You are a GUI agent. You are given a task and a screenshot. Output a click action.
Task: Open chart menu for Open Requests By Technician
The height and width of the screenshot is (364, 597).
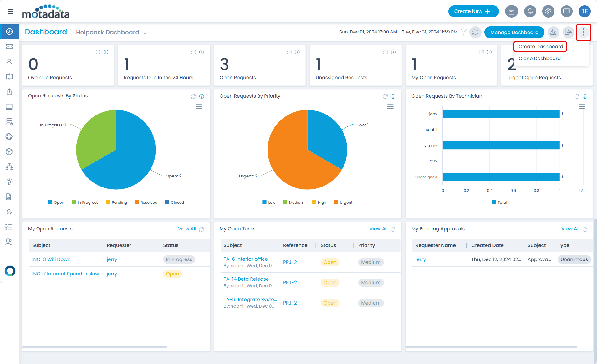(582, 107)
